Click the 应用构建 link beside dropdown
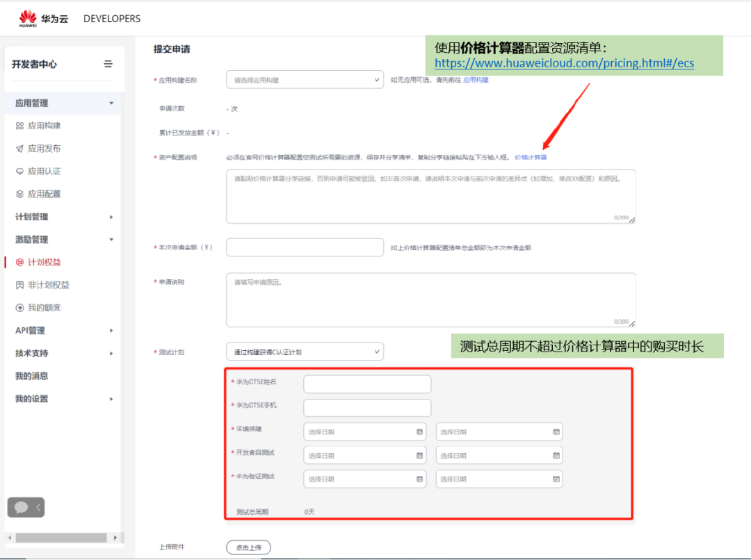This screenshot has width=751, height=560. coord(476,80)
